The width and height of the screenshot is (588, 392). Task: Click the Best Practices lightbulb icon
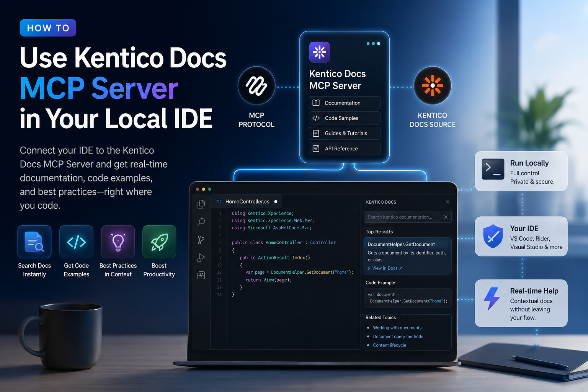(x=118, y=242)
